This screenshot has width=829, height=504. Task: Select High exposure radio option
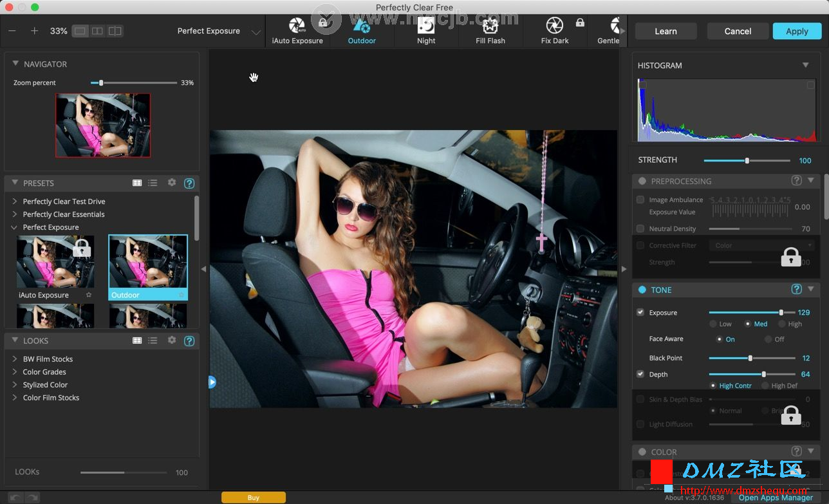point(781,324)
